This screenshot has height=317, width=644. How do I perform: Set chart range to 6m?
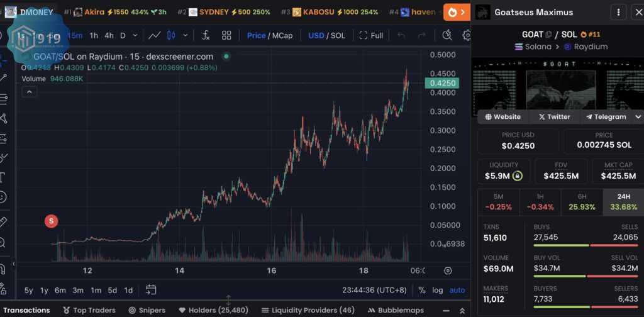point(60,291)
